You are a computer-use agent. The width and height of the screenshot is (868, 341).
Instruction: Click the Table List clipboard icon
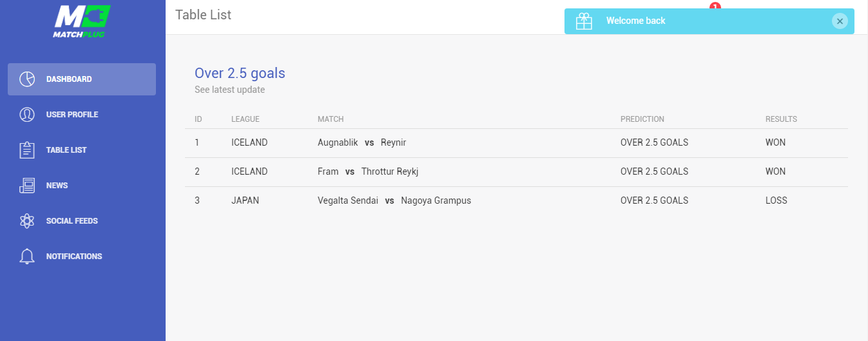coord(27,150)
